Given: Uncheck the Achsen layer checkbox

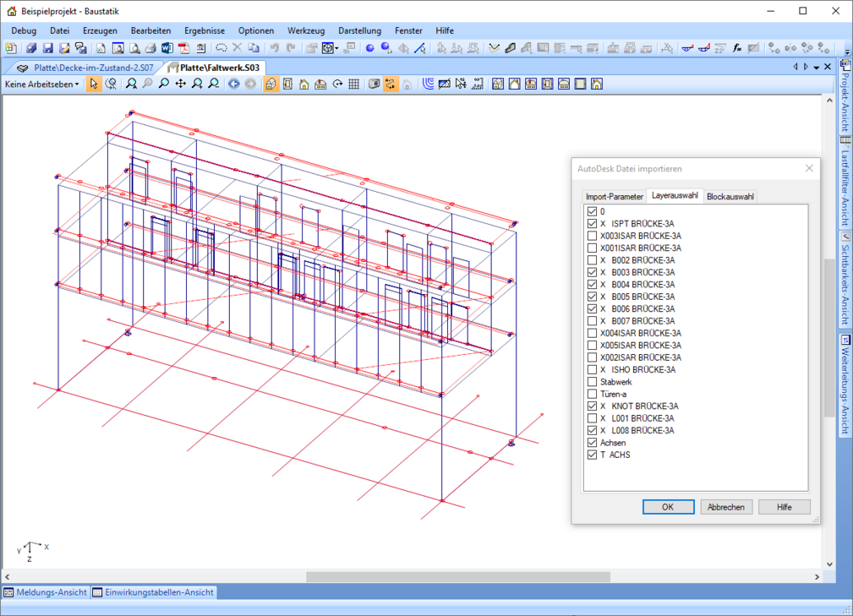Looking at the screenshot, I should (592, 443).
